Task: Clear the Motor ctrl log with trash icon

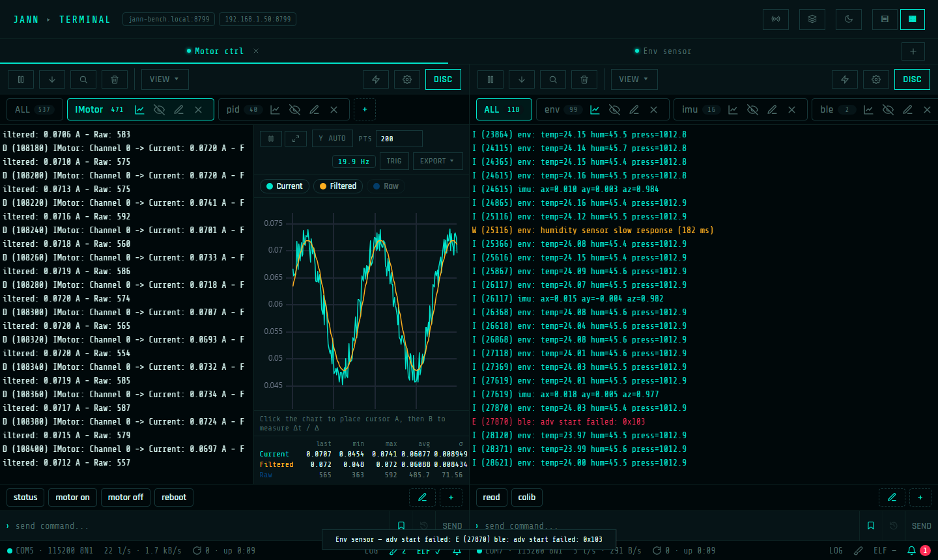Action: [115, 79]
